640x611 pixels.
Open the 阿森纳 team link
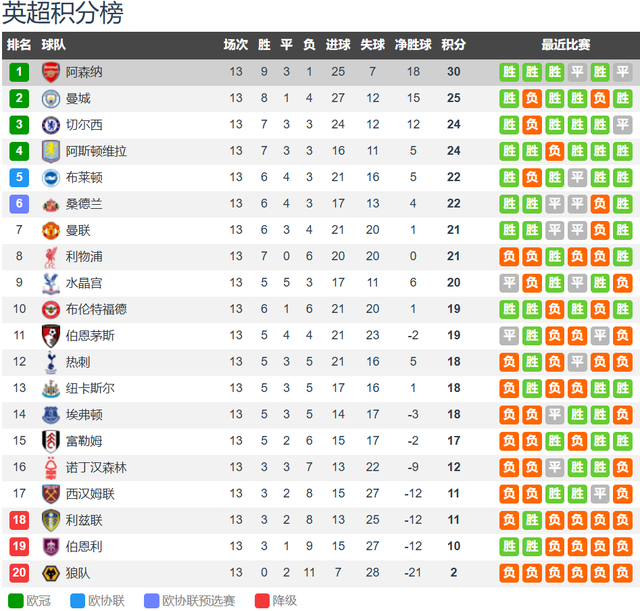(x=84, y=72)
